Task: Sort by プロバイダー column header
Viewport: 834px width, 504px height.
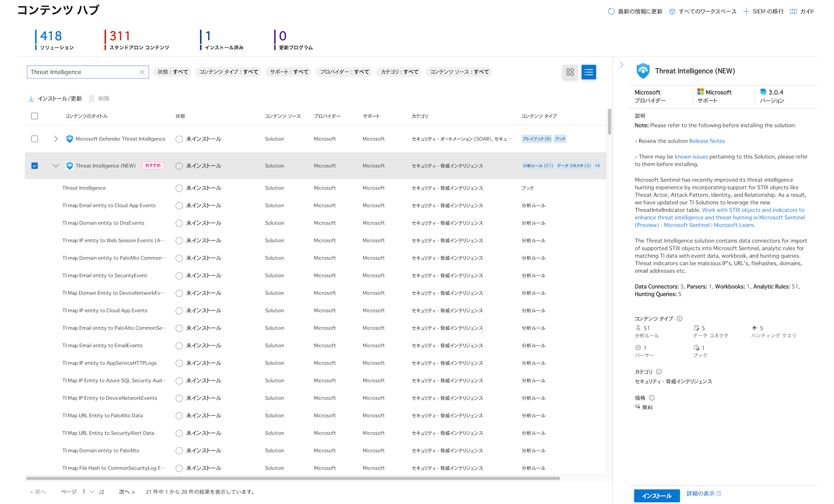Action: point(327,116)
